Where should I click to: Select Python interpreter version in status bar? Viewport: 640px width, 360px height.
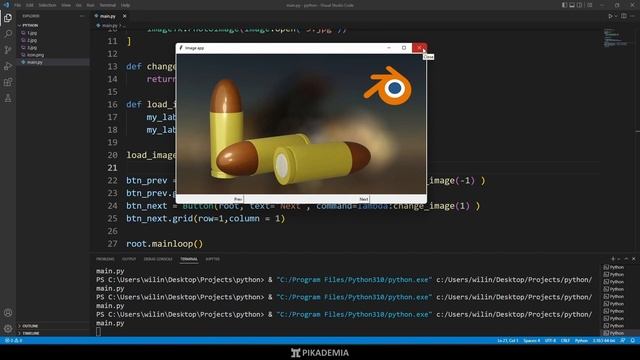[x=604, y=340]
